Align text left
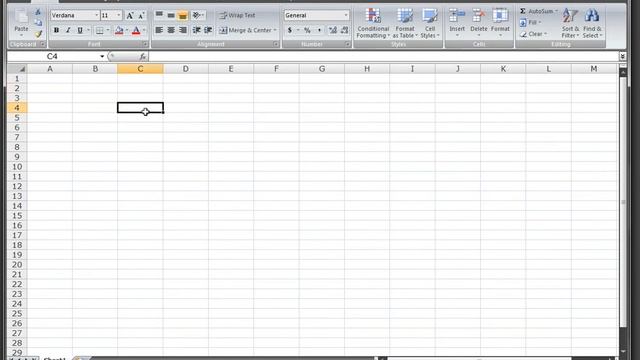640x360 pixels. coord(159,30)
